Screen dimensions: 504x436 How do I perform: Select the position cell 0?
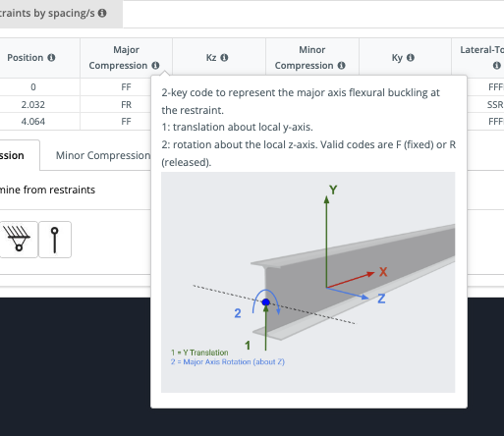(x=33, y=87)
